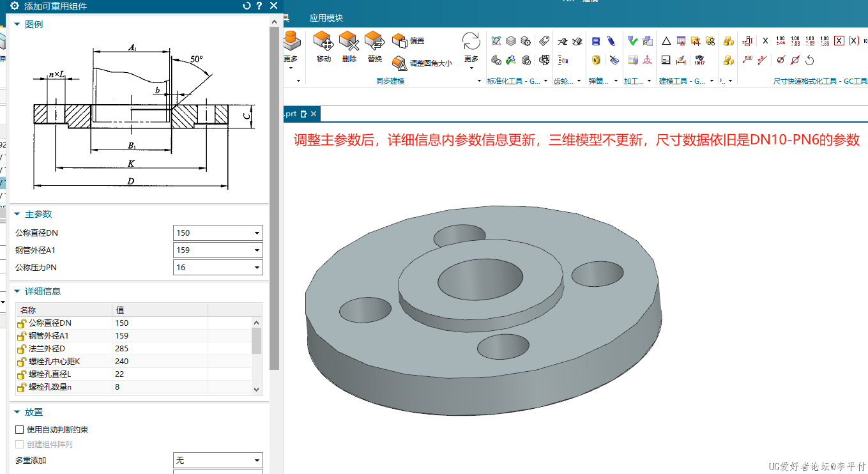Click the parenthesized (X) reference dimension icon
This screenshot has height=474, width=868.
pos(854,41)
